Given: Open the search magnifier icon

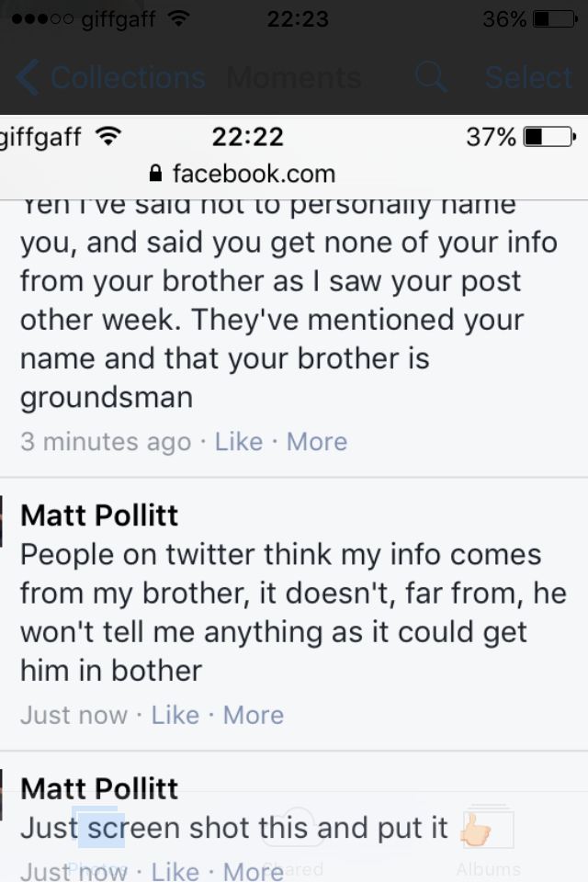Looking at the screenshot, I should click(431, 77).
